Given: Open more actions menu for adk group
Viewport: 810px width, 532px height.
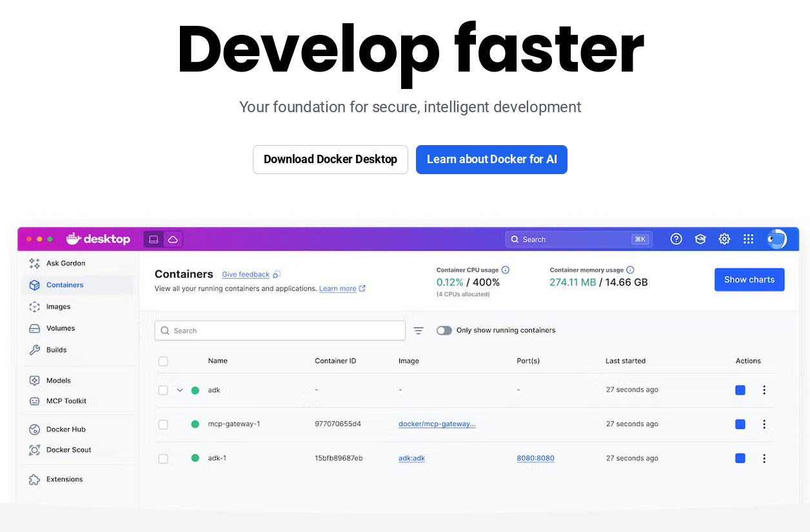Looking at the screenshot, I should [764, 390].
